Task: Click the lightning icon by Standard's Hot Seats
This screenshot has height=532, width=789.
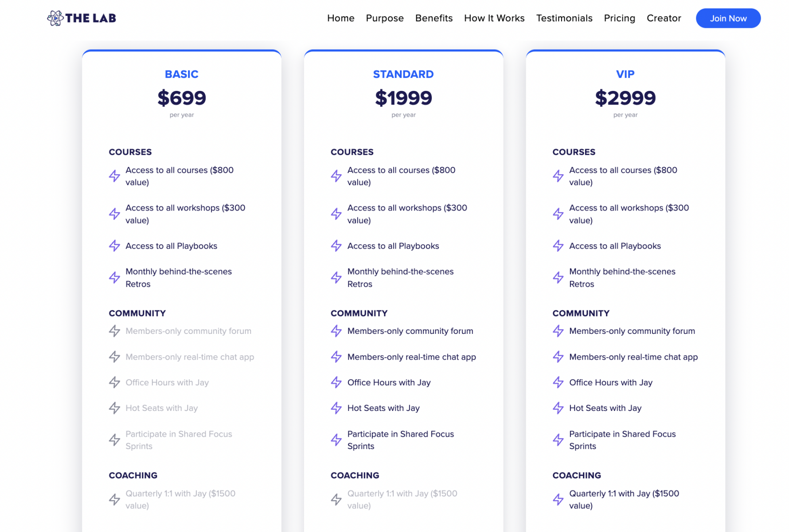Action: [336, 408]
